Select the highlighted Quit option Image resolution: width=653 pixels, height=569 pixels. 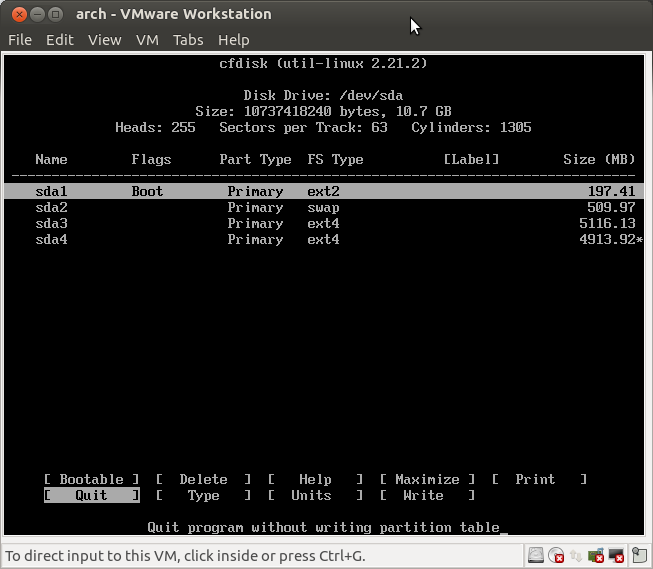[92, 495]
